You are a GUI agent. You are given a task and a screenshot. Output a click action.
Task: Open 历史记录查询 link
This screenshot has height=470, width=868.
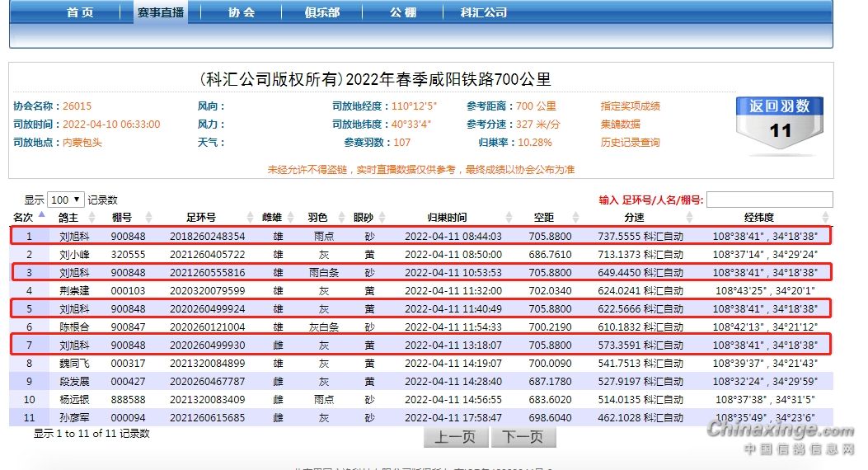pyautogui.click(x=630, y=143)
